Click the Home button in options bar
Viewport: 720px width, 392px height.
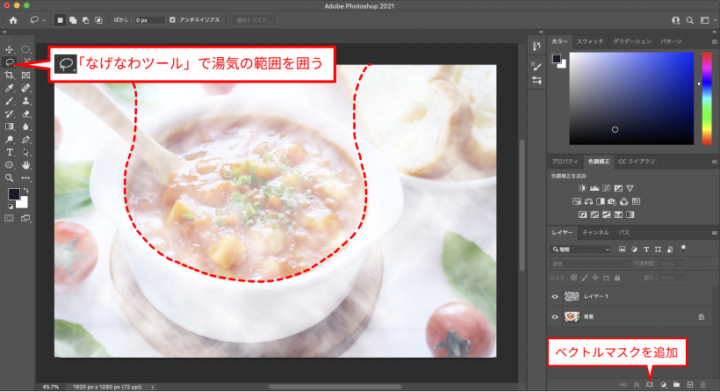[x=13, y=20]
